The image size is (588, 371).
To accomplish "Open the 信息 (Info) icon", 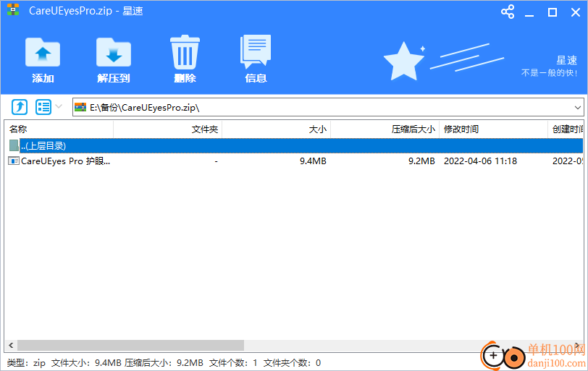I will [x=256, y=51].
